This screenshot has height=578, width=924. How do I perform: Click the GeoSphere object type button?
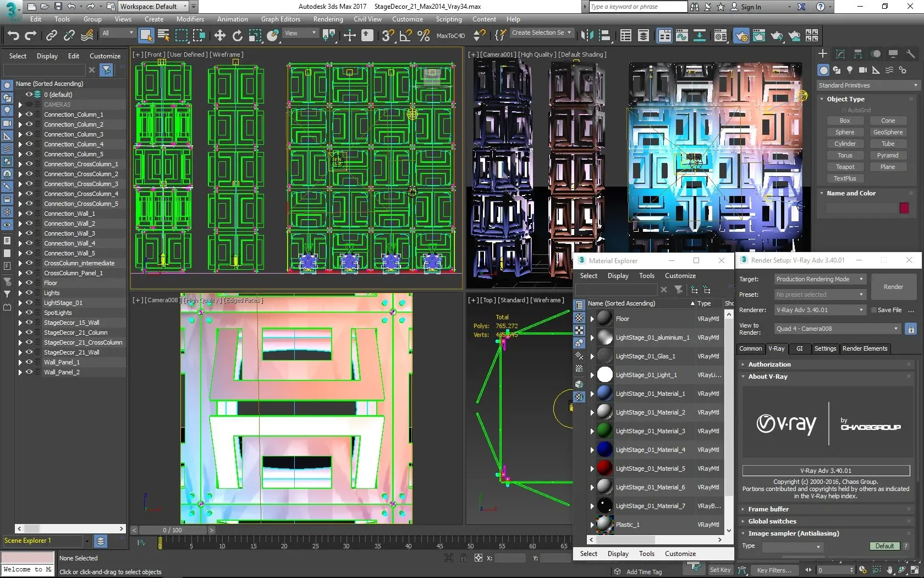pos(888,132)
